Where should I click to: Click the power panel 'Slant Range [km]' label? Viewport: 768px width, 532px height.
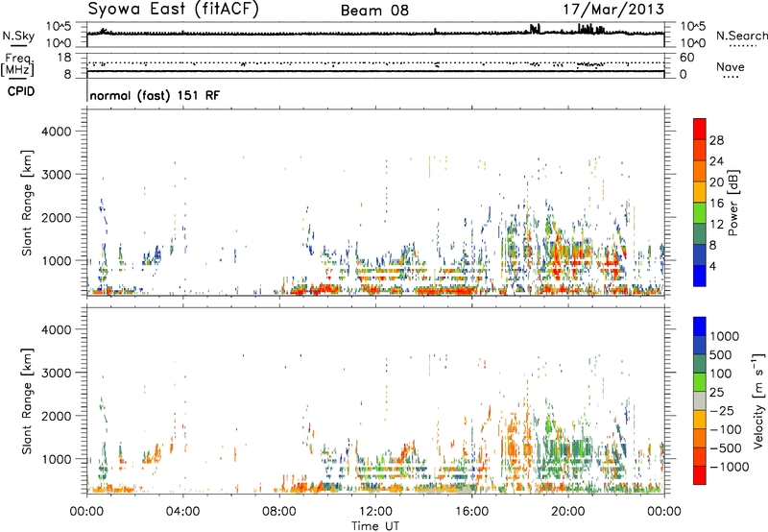[27, 203]
